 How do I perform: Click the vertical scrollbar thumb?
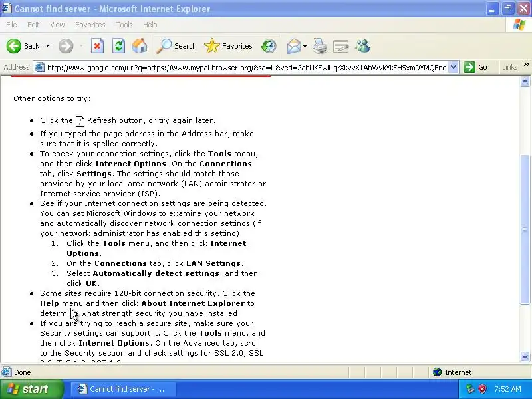click(x=525, y=229)
